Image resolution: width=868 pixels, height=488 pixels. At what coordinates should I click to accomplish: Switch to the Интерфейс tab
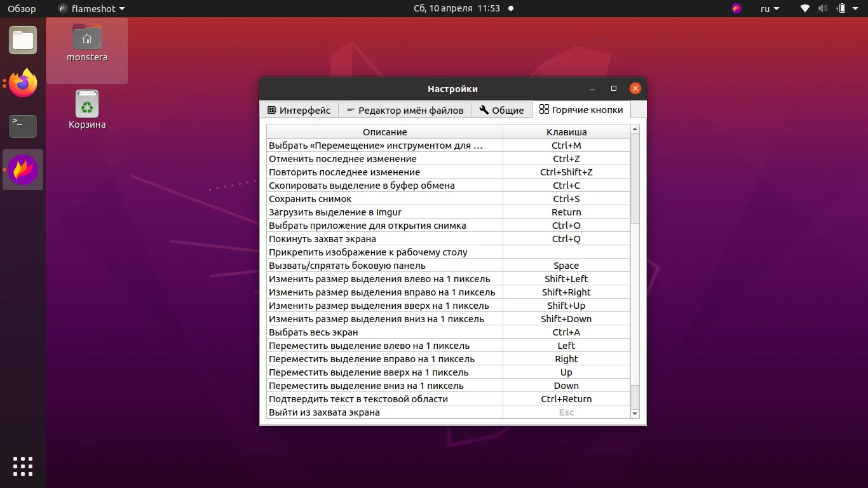[x=299, y=109]
